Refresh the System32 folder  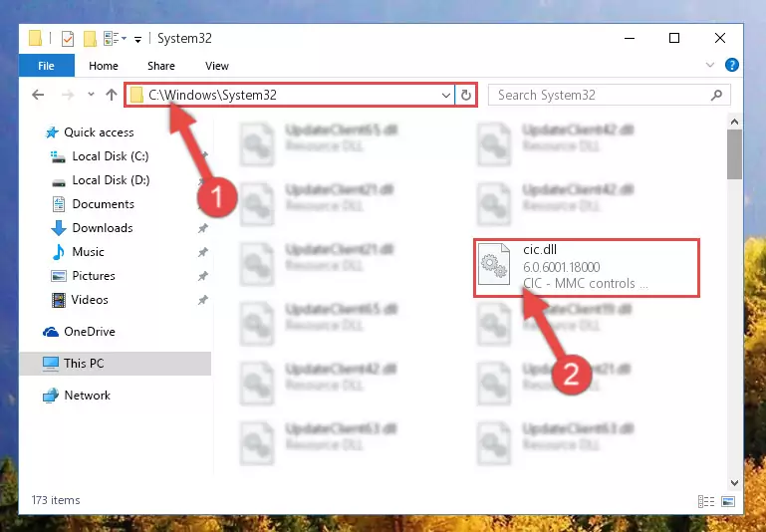click(x=465, y=96)
